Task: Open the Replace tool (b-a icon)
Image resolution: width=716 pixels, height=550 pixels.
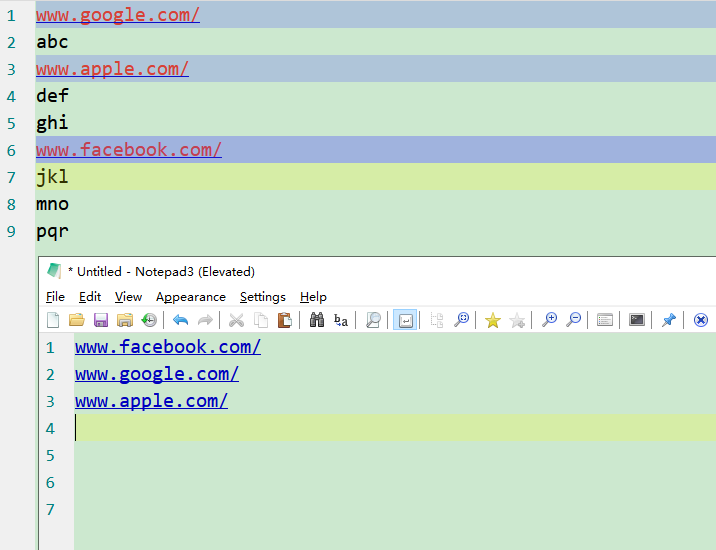Action: pyautogui.click(x=341, y=320)
